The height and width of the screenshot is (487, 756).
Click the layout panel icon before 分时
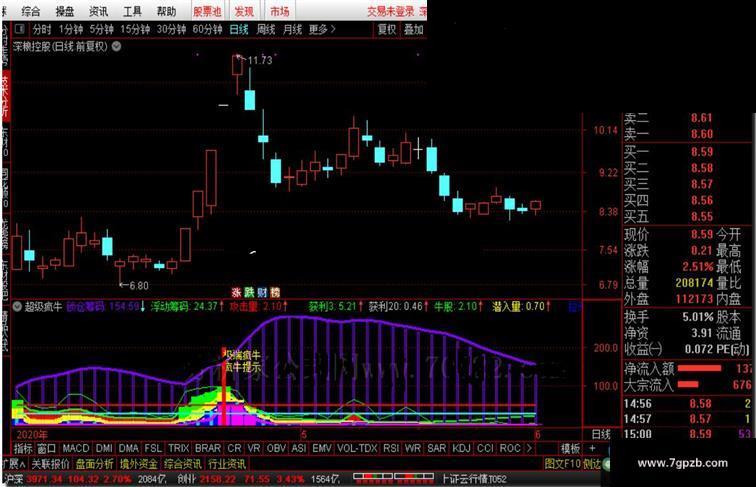(20, 29)
